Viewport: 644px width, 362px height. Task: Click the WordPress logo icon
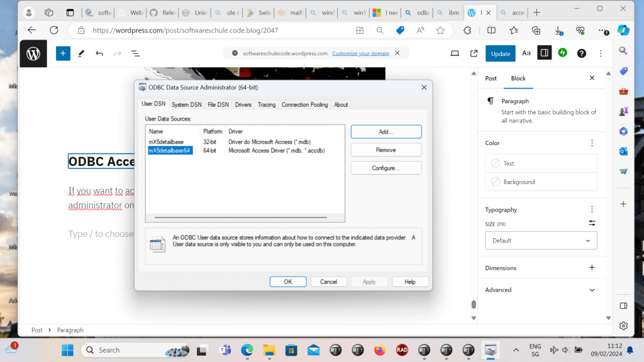tap(33, 54)
